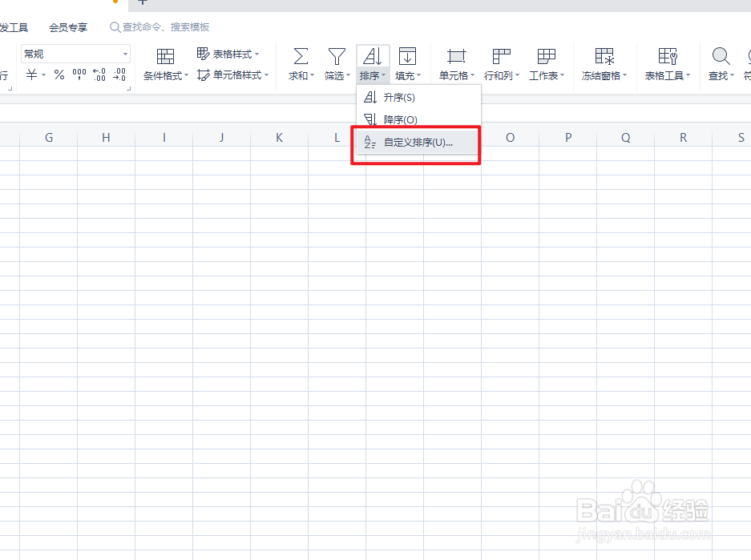751x560 pixels.
Task: Click the Cell (单元格) icon
Action: pos(456,56)
